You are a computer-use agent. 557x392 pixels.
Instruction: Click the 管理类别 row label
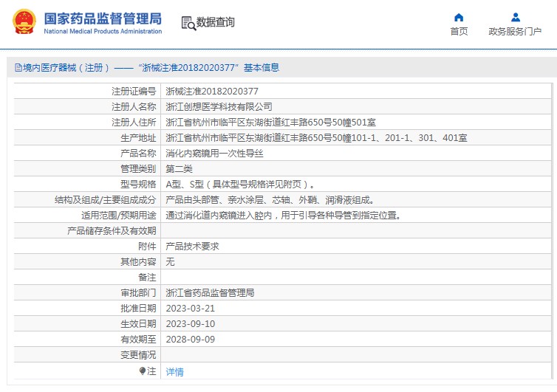point(138,169)
